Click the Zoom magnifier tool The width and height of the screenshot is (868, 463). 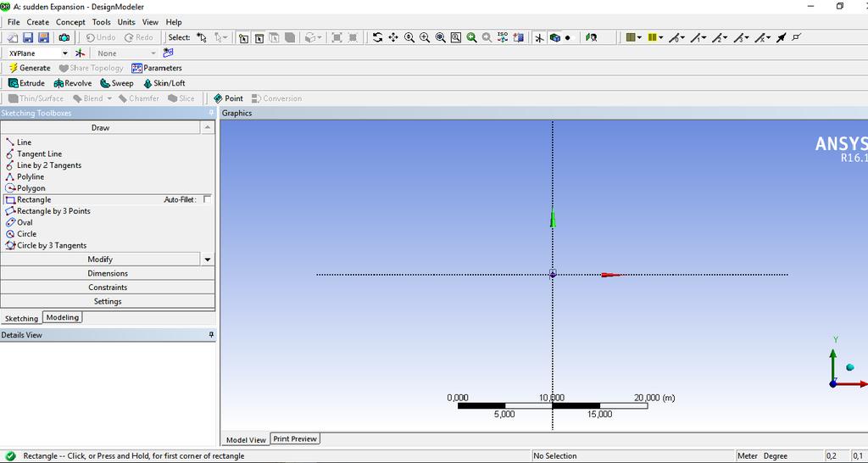coord(409,37)
